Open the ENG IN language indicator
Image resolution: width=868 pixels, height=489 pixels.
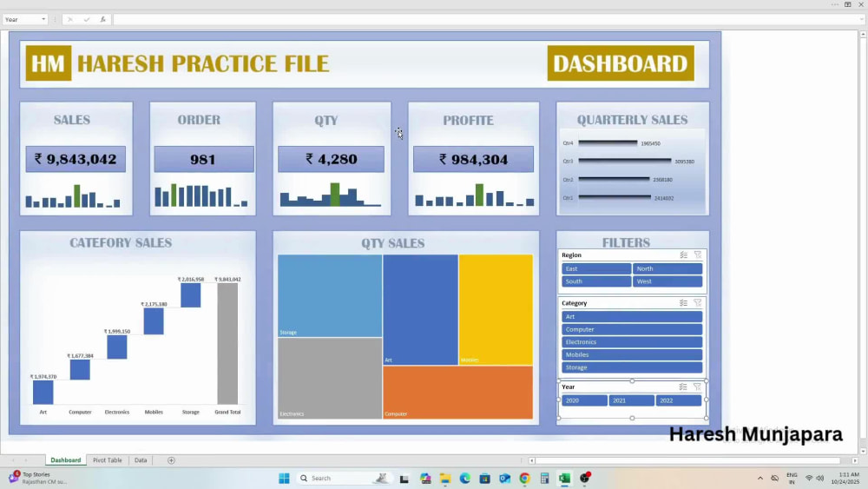792,479
